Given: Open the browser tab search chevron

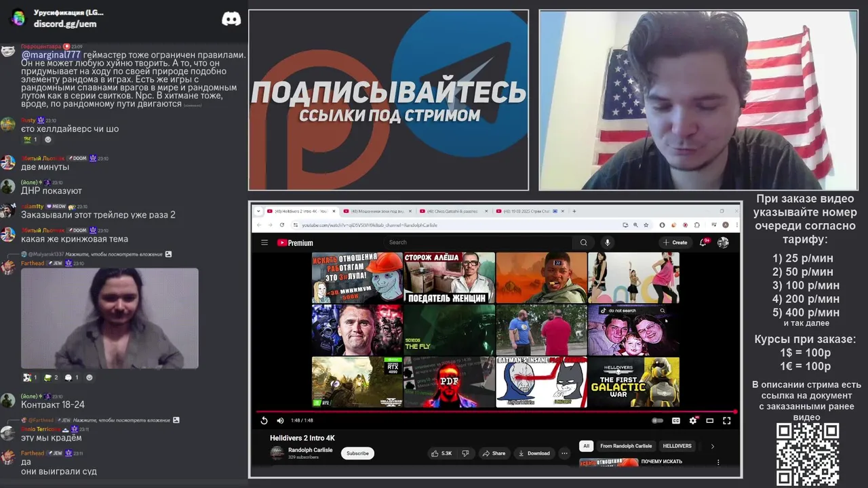Looking at the screenshot, I should pos(258,211).
